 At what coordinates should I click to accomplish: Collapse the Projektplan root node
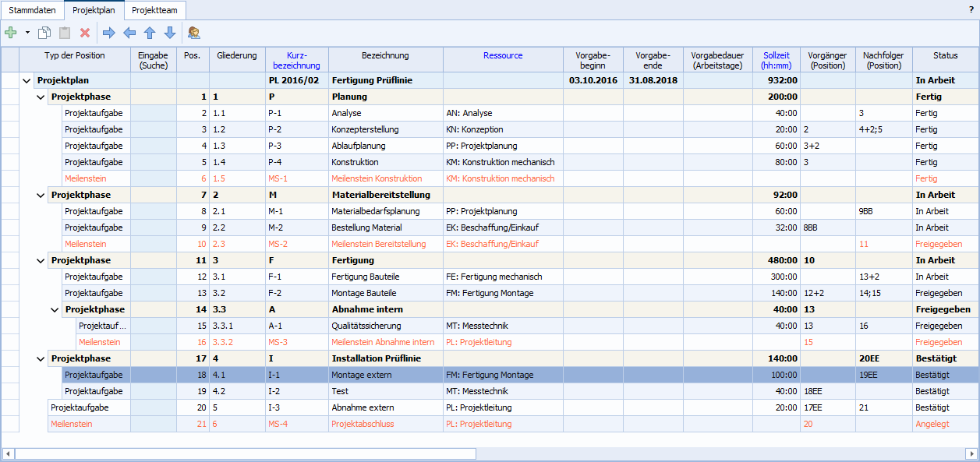point(27,80)
